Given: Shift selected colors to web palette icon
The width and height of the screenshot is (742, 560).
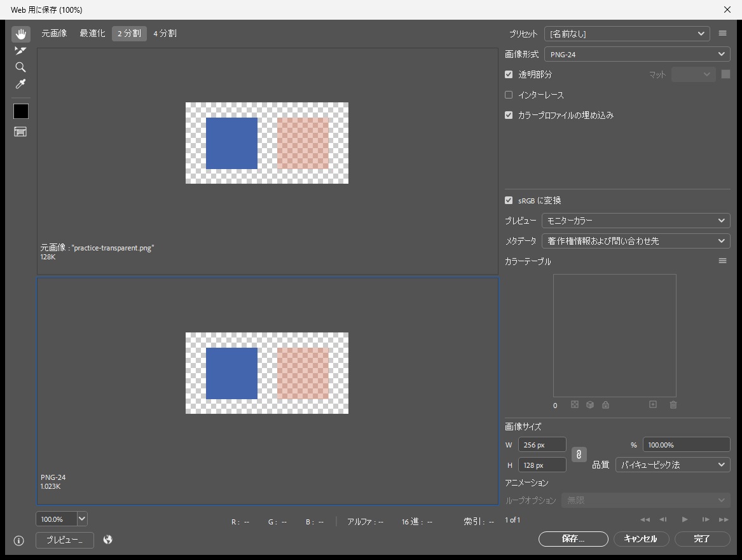Looking at the screenshot, I should point(590,404).
